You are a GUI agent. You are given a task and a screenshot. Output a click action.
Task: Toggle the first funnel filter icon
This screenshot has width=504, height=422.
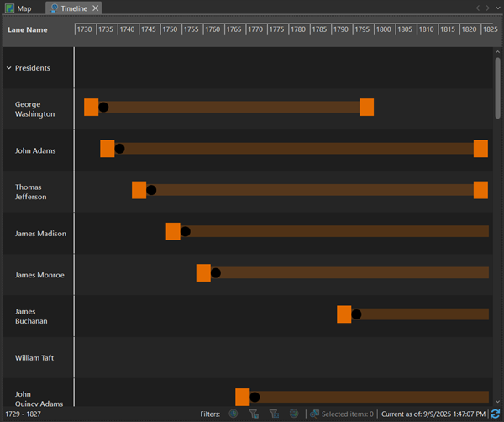254,414
